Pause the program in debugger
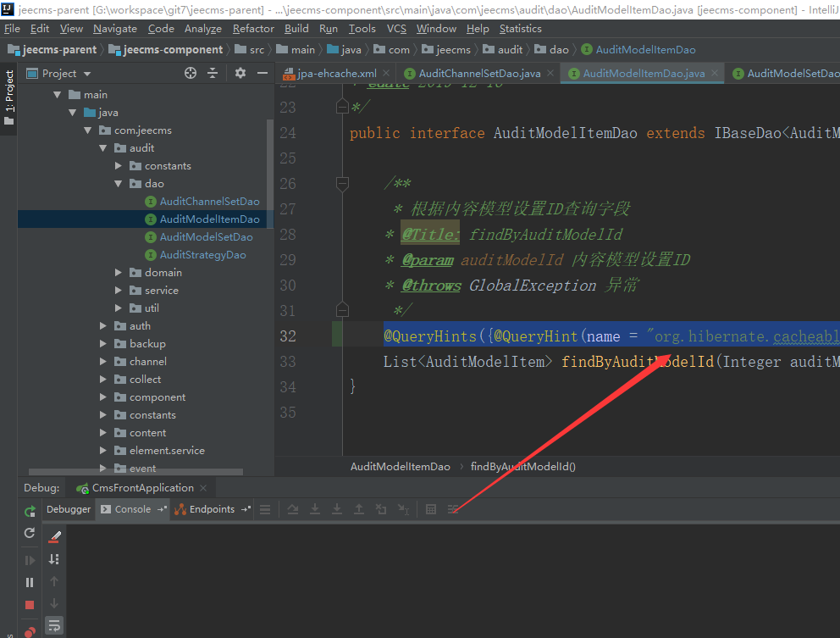840x638 pixels. tap(30, 582)
